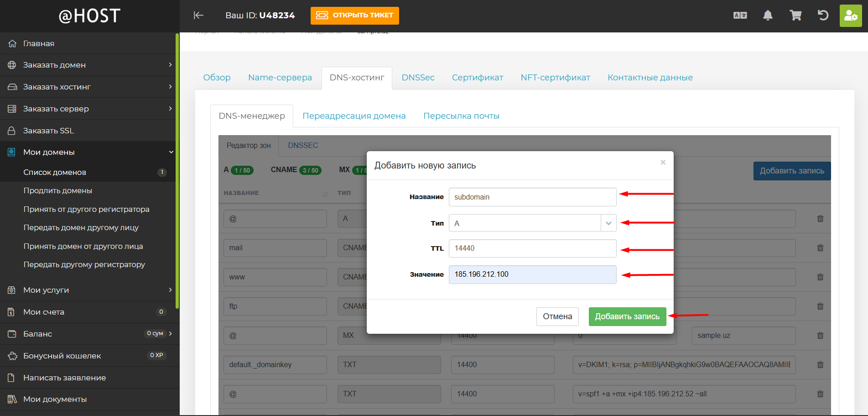Screen dimensions: 868x416
Task: Open the notifications bell
Action: click(x=768, y=16)
